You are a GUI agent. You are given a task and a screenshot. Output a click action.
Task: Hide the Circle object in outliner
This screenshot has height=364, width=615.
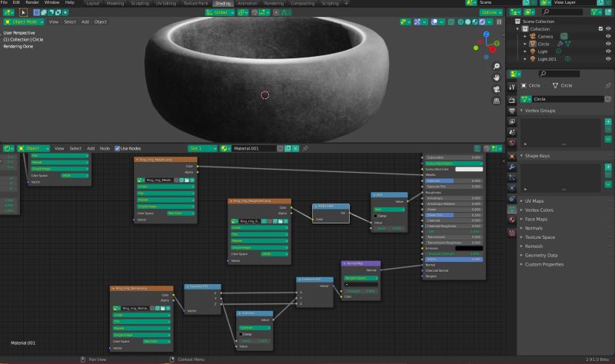608,44
